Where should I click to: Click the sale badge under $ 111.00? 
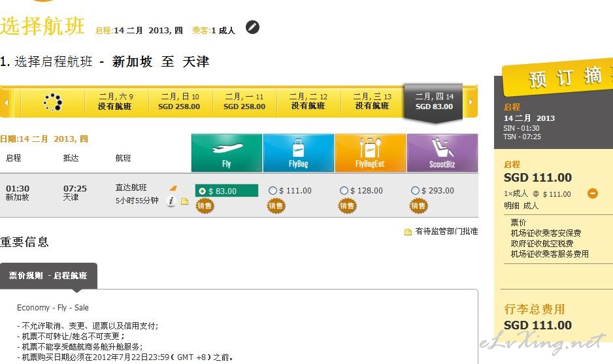276,206
